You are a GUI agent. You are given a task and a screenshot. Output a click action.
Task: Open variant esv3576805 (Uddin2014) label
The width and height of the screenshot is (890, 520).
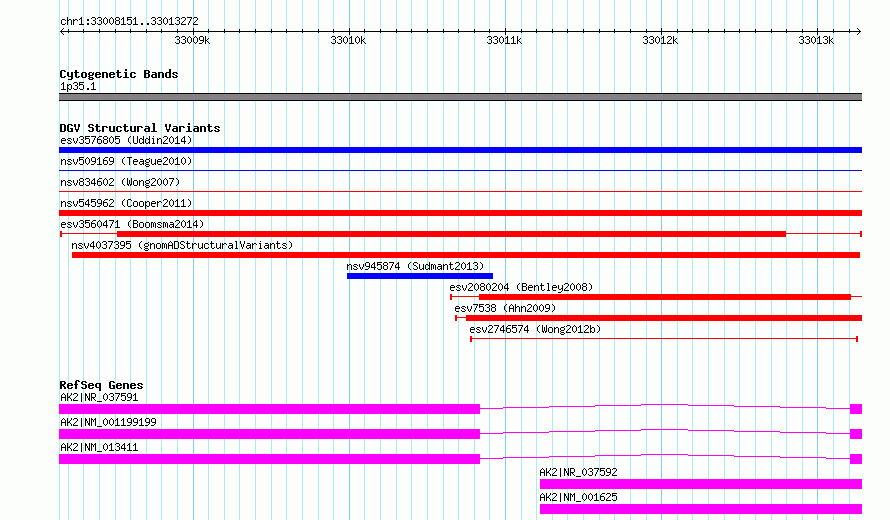(126, 140)
